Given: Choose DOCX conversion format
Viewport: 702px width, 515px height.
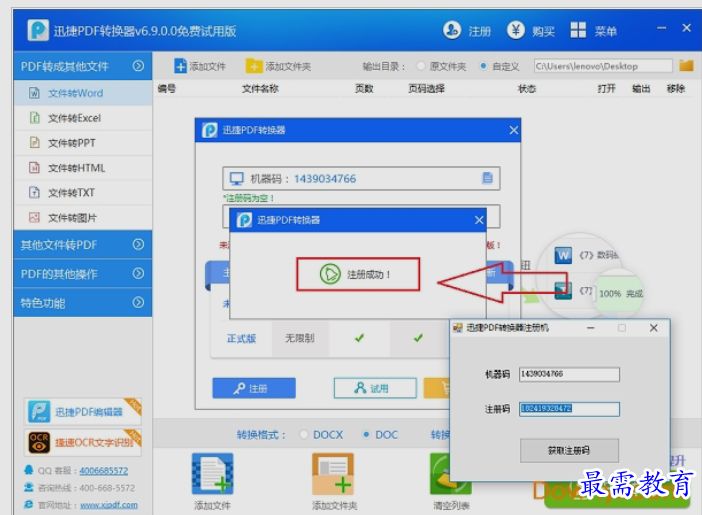Looking at the screenshot, I should click(304, 434).
